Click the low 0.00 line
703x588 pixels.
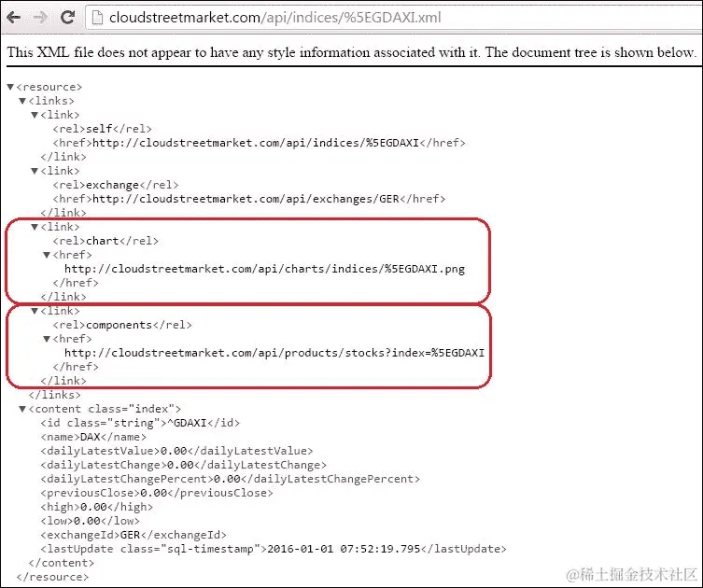pos(91,521)
